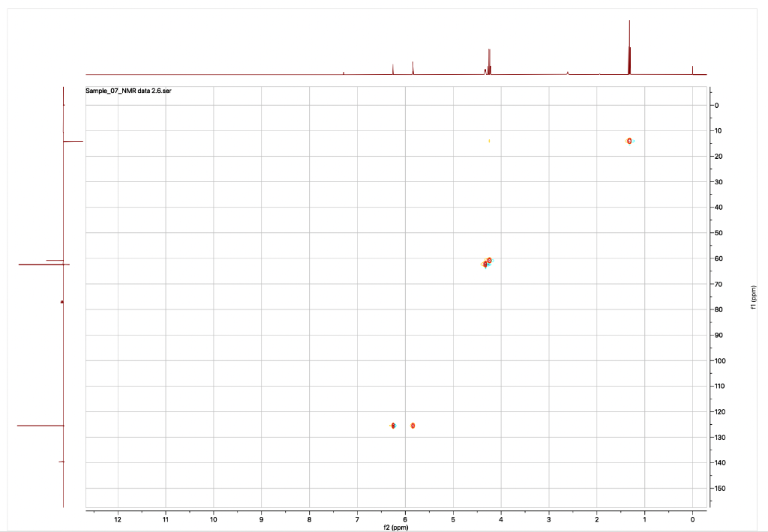This screenshot has height=532, width=768.
Task: Click the red contour swatch at 4.25 ppm
Action: point(490,259)
